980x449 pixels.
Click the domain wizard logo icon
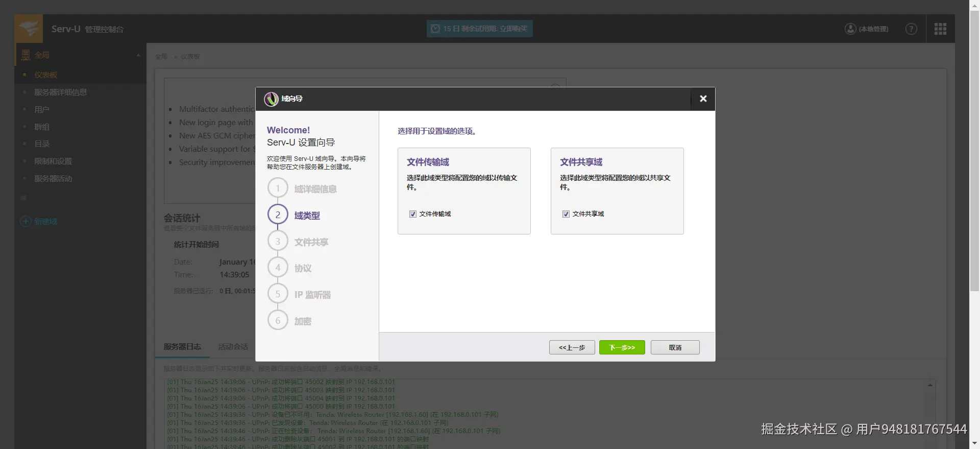pyautogui.click(x=271, y=99)
